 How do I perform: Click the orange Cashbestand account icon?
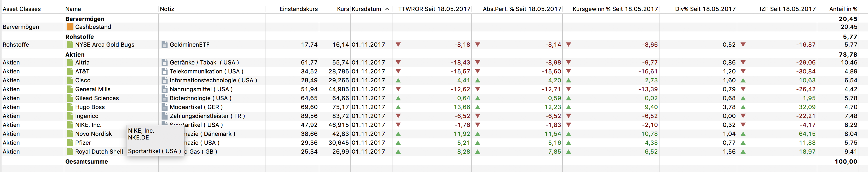point(70,27)
